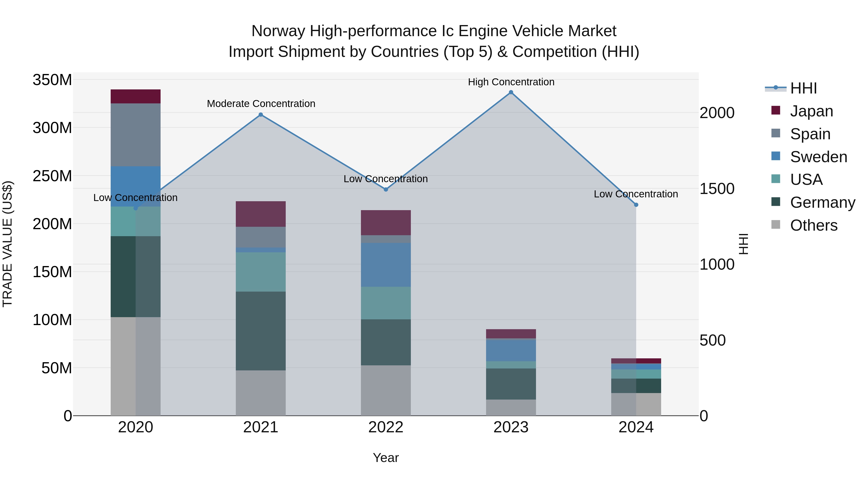
Task: Click the Germany segment of 2022 bar
Action: point(386,342)
